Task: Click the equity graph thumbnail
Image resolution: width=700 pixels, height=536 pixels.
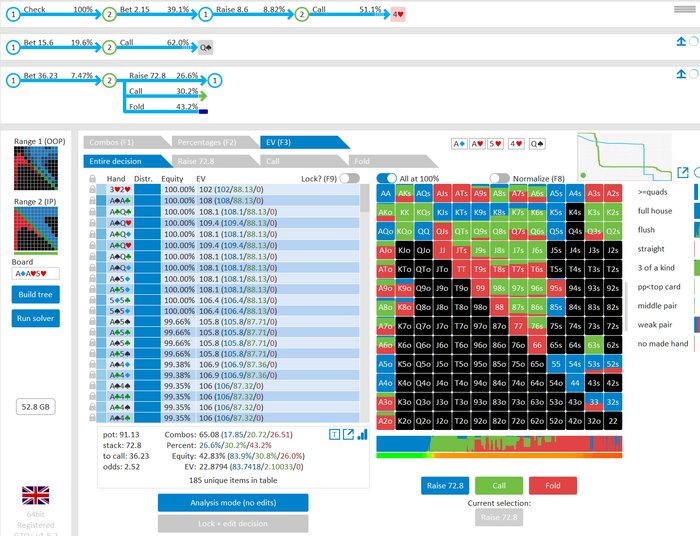Action: click(625, 156)
